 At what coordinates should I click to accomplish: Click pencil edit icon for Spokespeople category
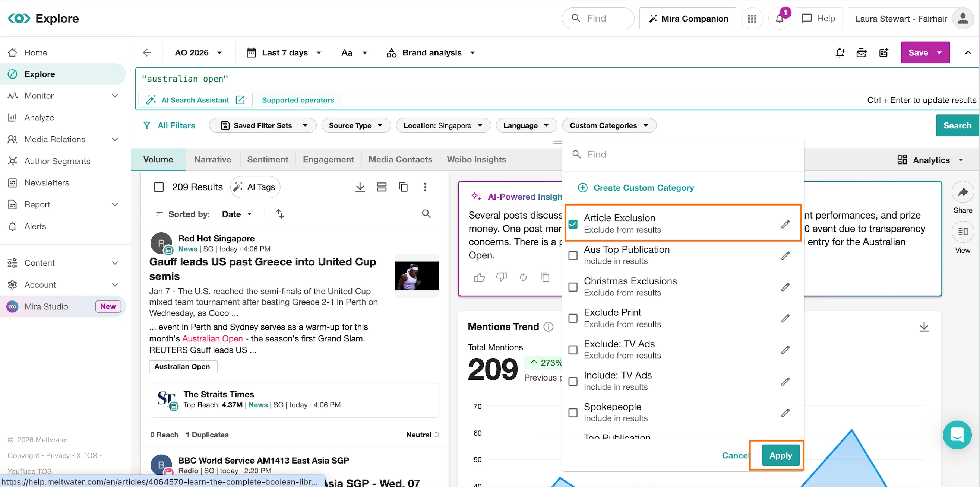tap(785, 413)
